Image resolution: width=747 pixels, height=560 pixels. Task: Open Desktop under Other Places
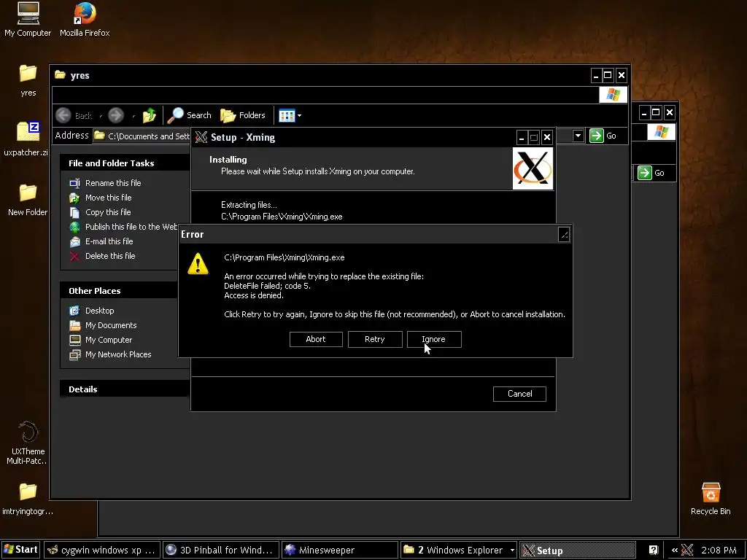99,311
